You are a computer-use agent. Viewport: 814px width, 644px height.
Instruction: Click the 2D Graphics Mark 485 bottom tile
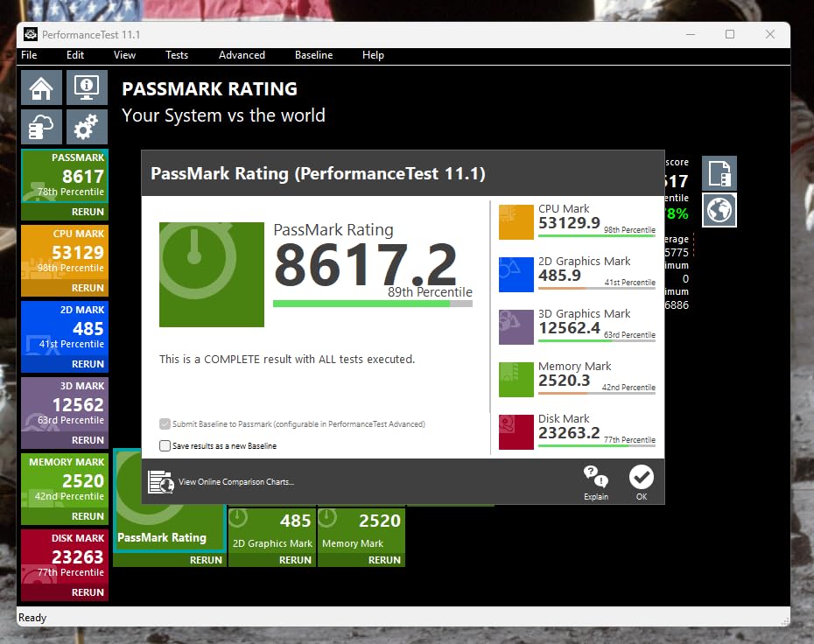[x=272, y=531]
